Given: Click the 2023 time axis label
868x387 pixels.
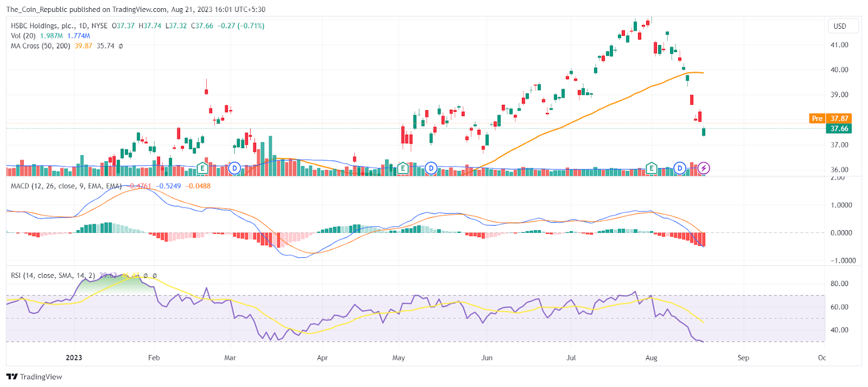Looking at the screenshot, I should (x=74, y=358).
